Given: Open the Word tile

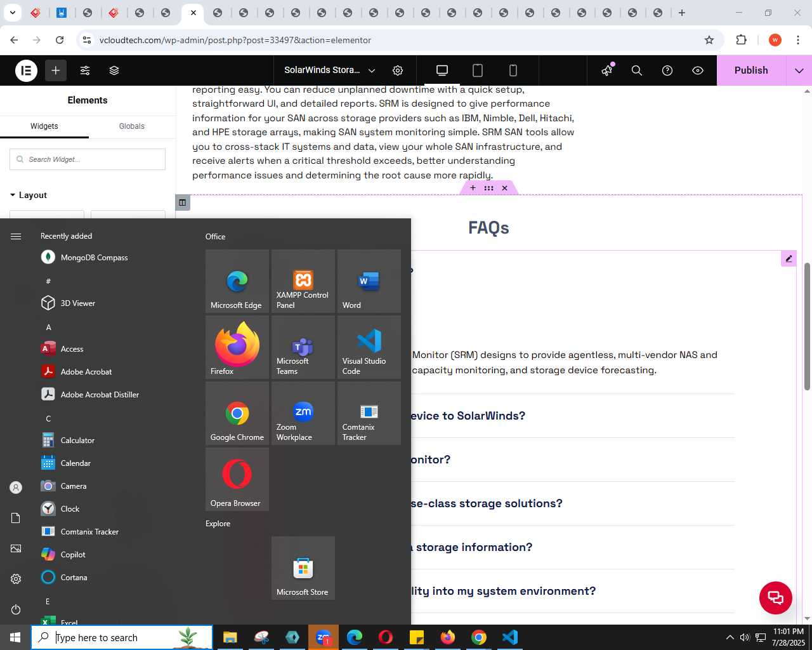Looking at the screenshot, I should pos(369,281).
